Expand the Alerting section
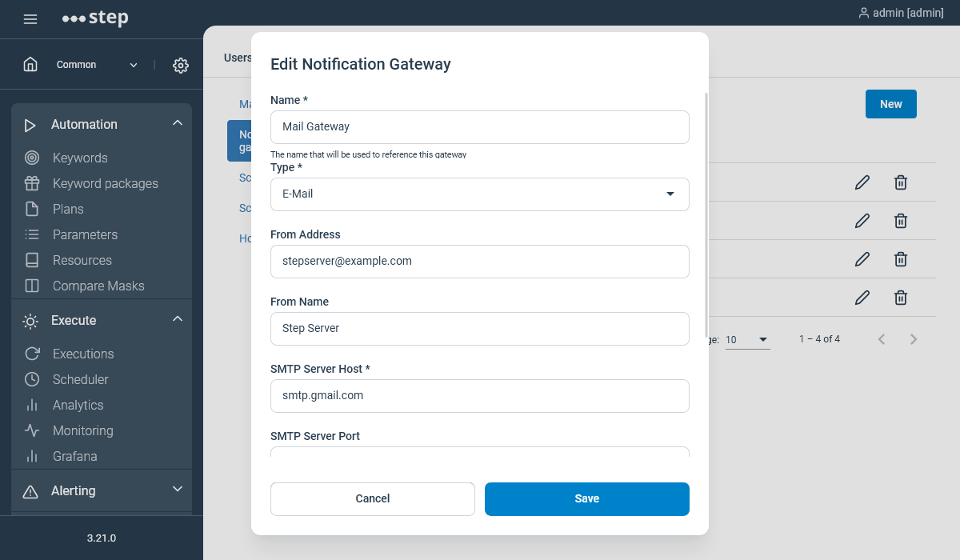The image size is (960, 560). pyautogui.click(x=178, y=489)
